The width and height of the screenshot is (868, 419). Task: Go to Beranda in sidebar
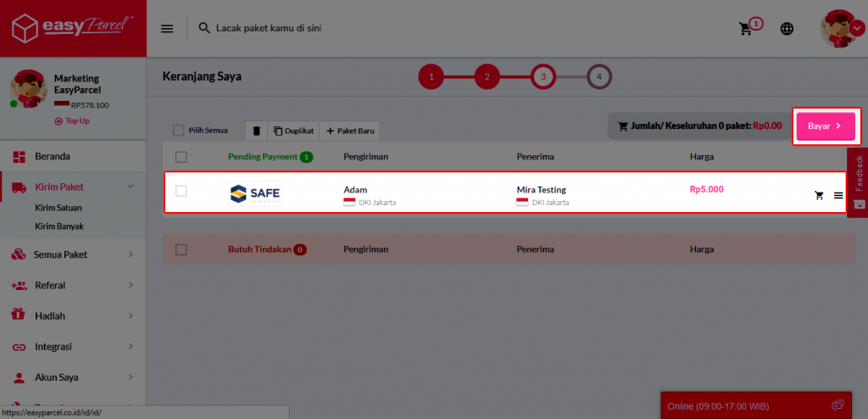pyautogui.click(x=53, y=156)
